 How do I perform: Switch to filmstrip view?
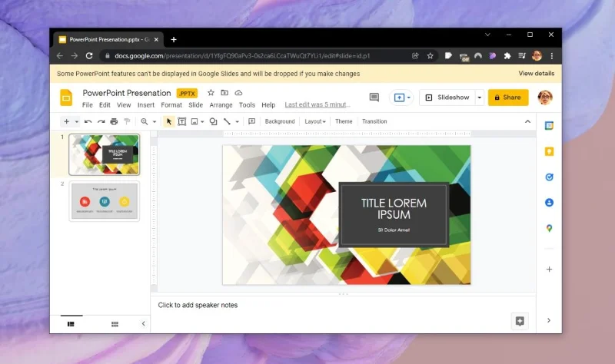pyautogui.click(x=71, y=324)
